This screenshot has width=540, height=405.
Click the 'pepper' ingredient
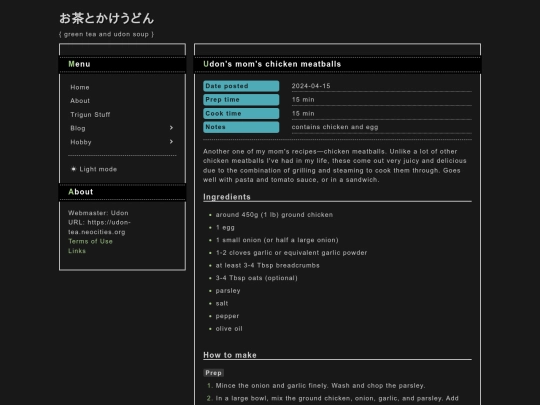[227, 316]
